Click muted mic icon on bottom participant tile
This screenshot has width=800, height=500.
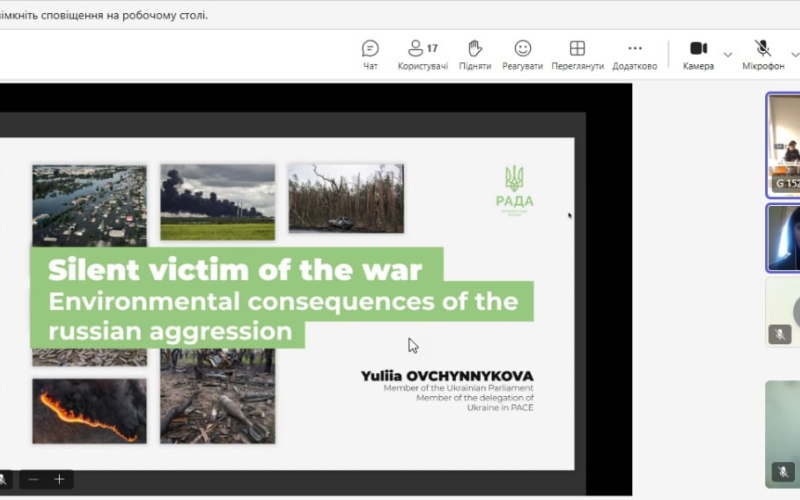pos(783,471)
